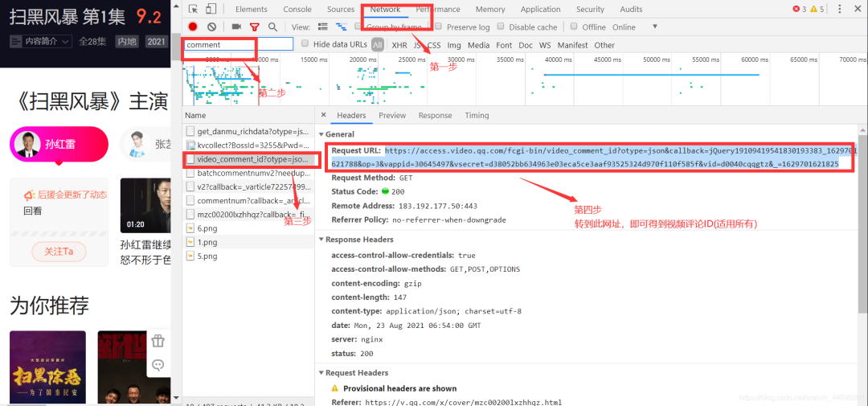868x406 pixels.
Task: Click the comment bubble icon on the page
Action: pos(158,364)
